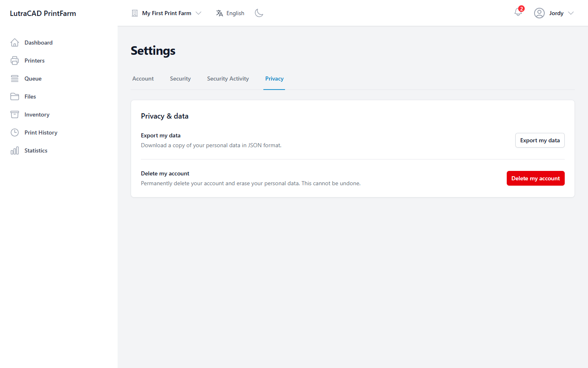Click the Inventory box icon
Viewport: 588px width, 368px height.
click(x=15, y=114)
